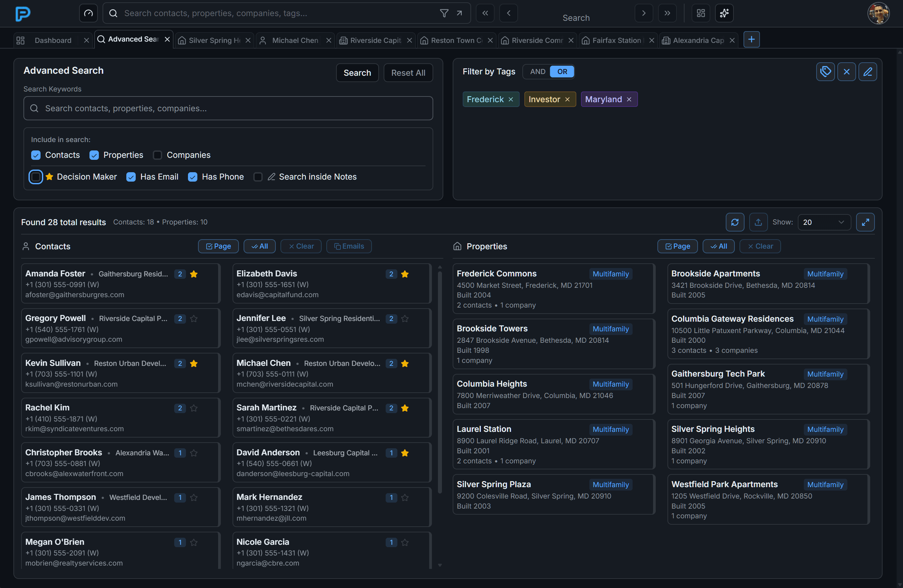Enable the Decision Maker checkbox
Screen dimensions: 903x588
tap(36, 177)
